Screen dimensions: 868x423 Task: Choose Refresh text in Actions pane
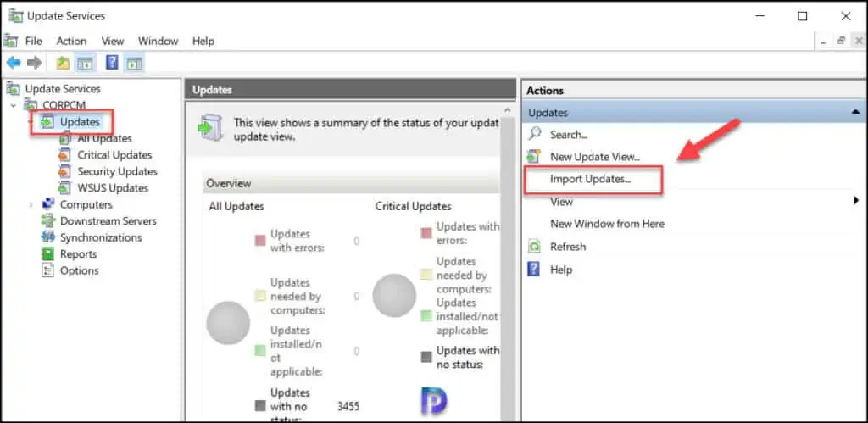click(568, 247)
